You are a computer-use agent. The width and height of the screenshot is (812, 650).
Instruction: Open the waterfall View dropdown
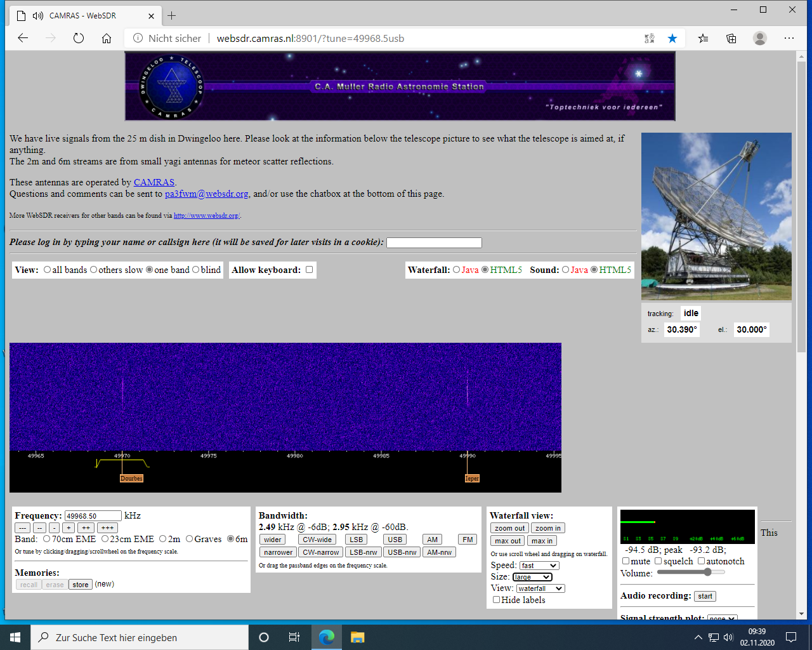[x=540, y=588]
